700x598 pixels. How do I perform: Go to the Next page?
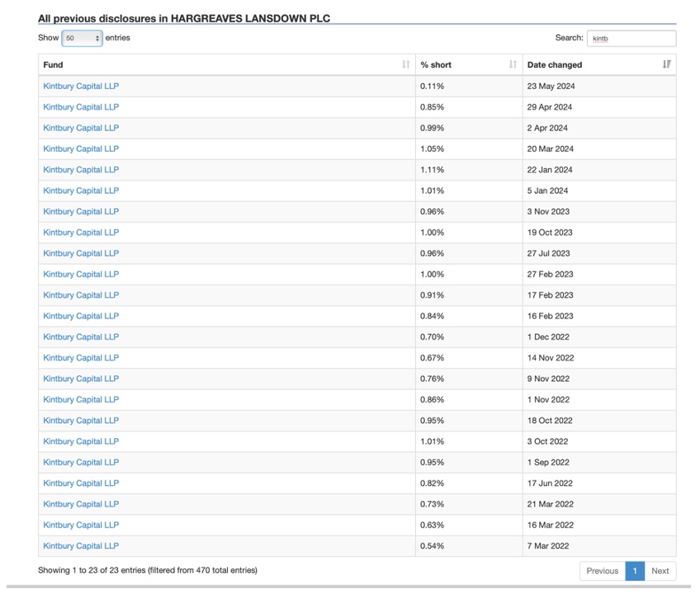coord(660,571)
